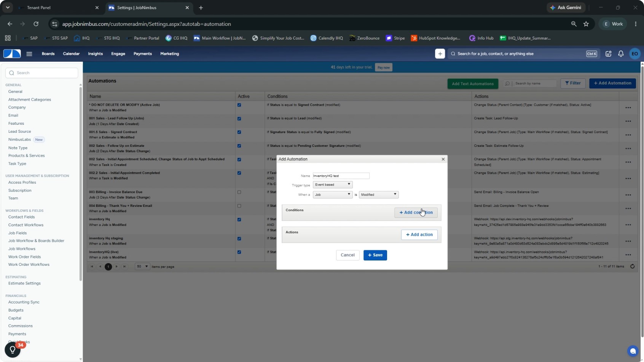Open more options for 001 Sales Lead Follow Up row
Viewport: 644px width, 362px height.
[628, 121]
